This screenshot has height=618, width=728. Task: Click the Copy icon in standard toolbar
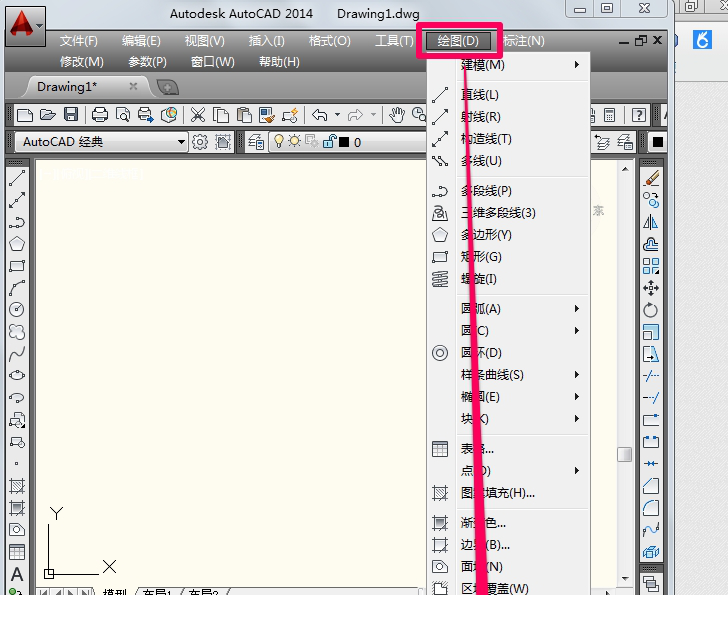point(221,115)
